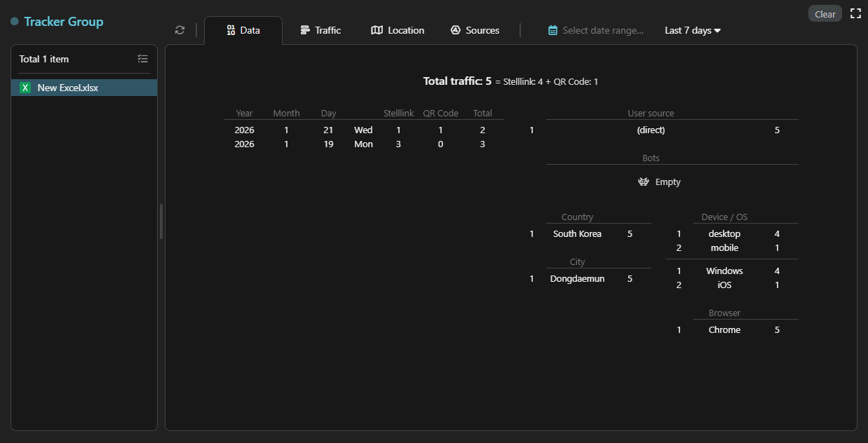Select the Wed day 21 traffic row

tap(363, 130)
